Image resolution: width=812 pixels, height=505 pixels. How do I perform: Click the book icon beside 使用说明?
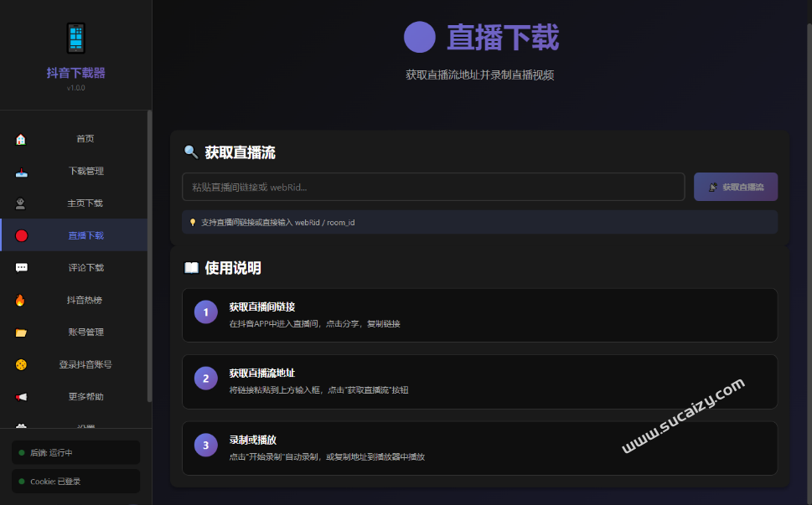(191, 268)
